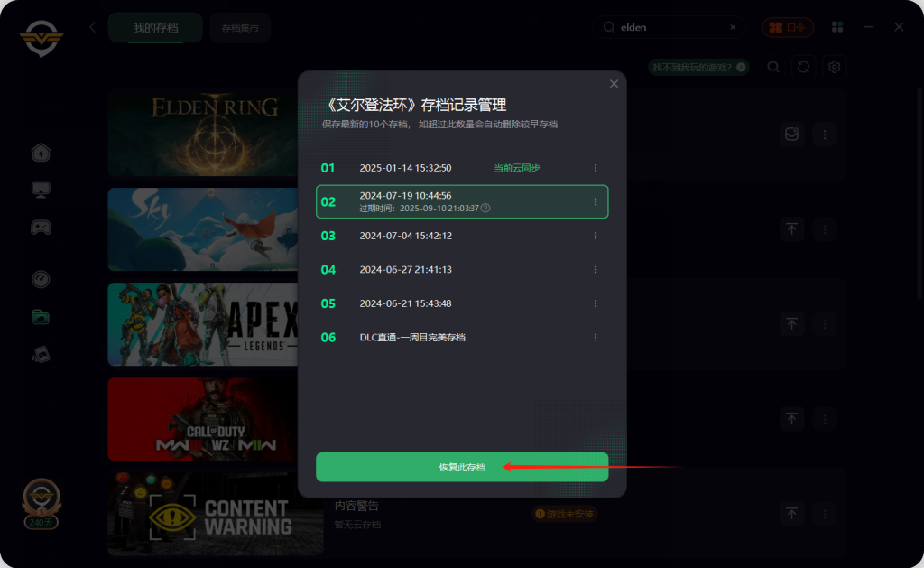Click the cloud save icon on Elden Ring row
The height and width of the screenshot is (568, 924).
point(791,134)
